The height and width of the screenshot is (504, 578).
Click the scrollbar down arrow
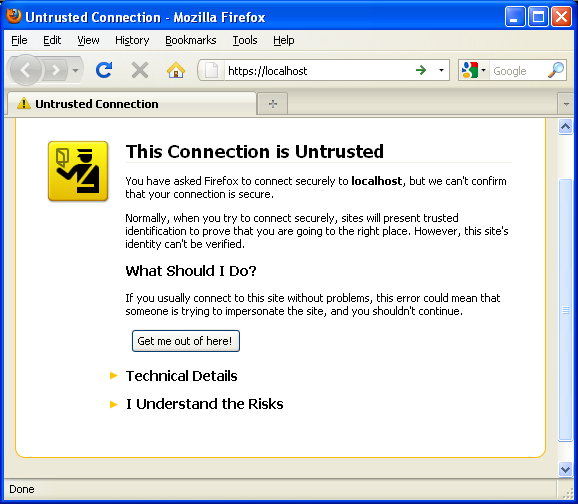point(565,469)
